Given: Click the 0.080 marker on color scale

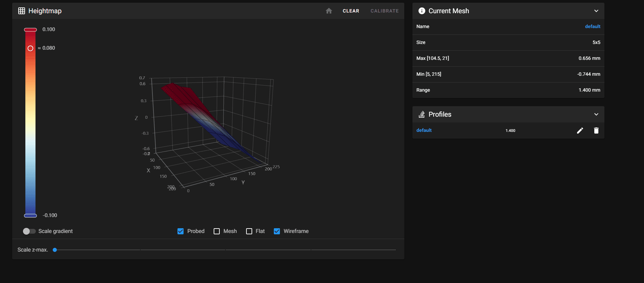Looking at the screenshot, I should click(x=30, y=48).
